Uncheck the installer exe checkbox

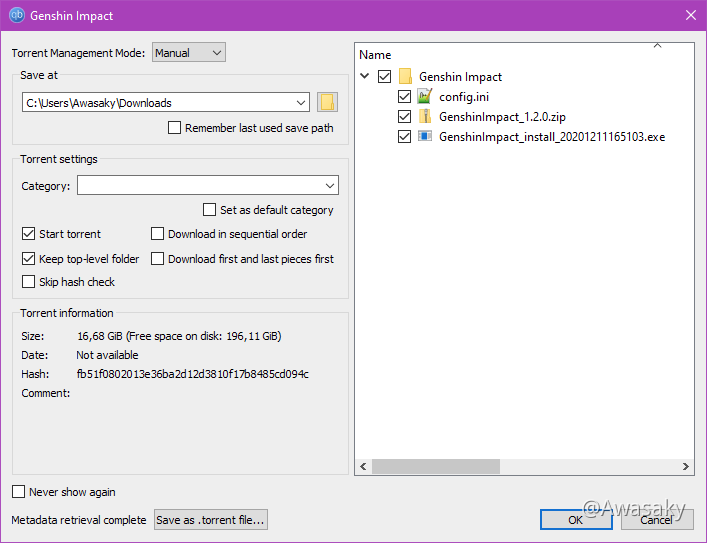(404, 136)
